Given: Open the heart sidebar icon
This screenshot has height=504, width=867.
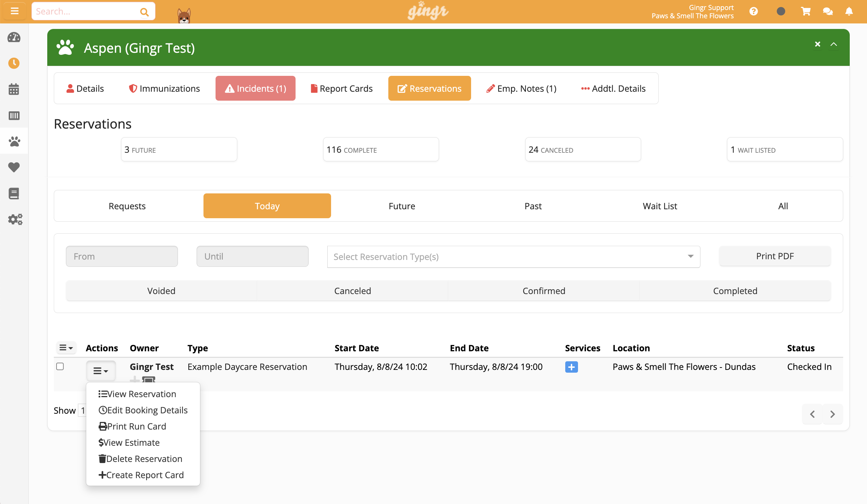Looking at the screenshot, I should 14,167.
